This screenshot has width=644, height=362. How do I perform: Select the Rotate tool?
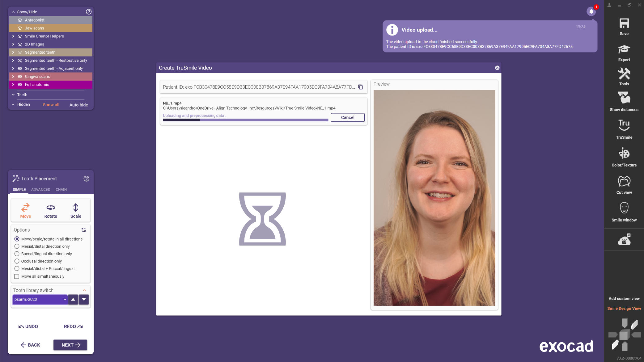click(x=51, y=211)
